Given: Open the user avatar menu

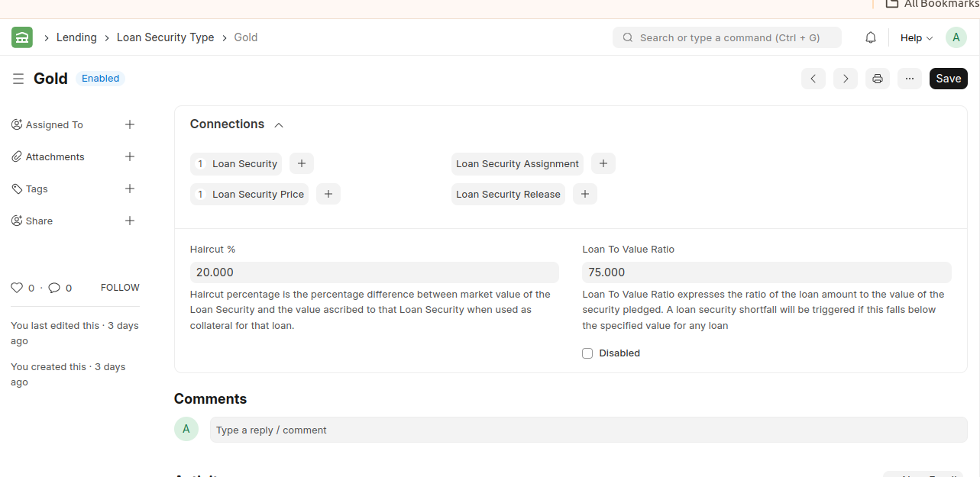Looking at the screenshot, I should (x=956, y=37).
